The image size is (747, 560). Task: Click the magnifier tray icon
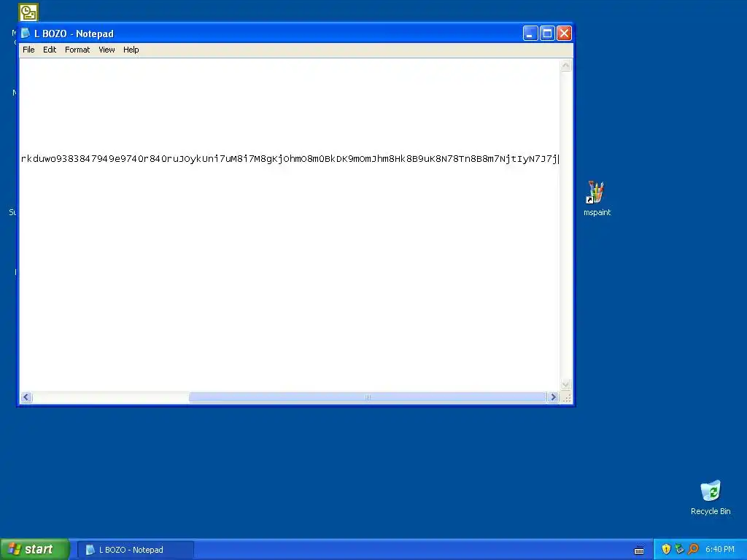[x=693, y=549]
